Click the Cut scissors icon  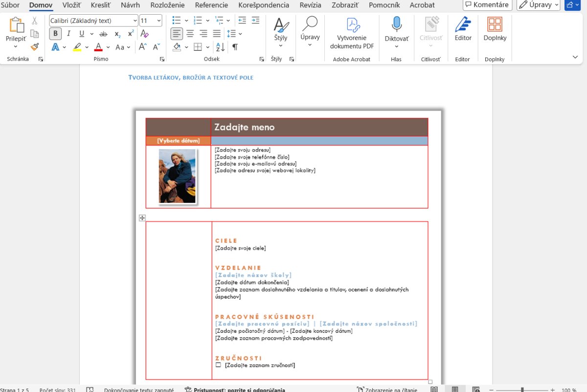pos(34,21)
